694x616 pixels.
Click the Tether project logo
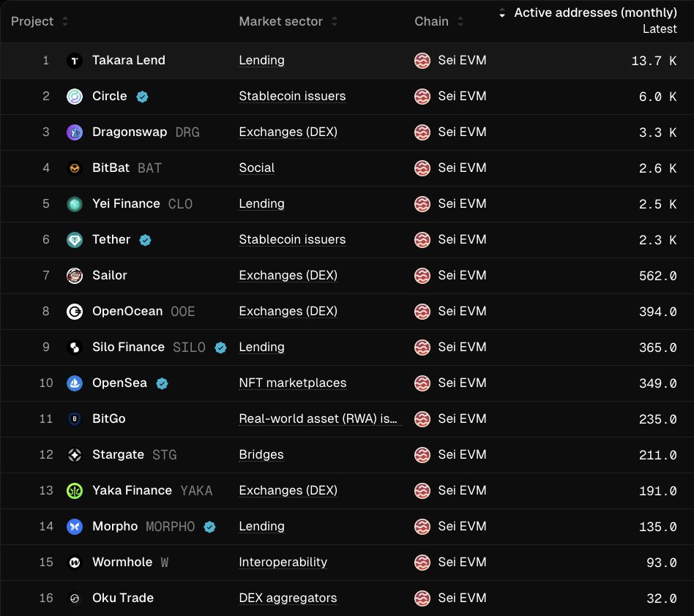coord(75,240)
